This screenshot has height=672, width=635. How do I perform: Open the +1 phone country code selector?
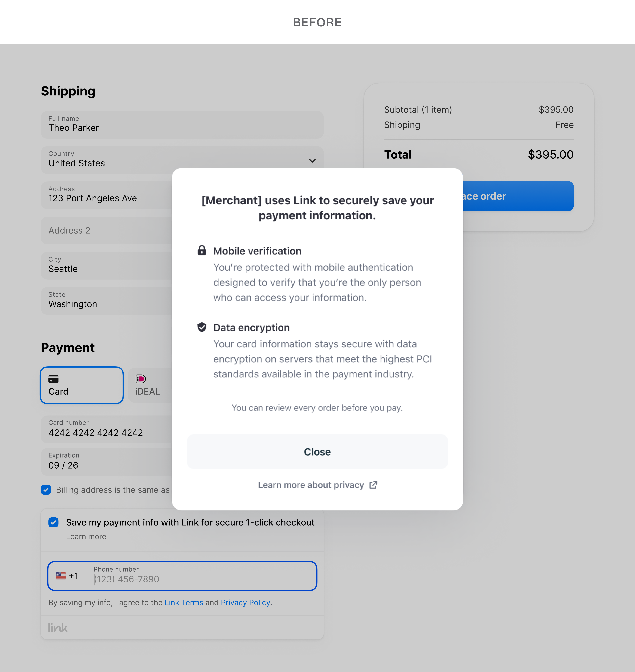73,576
